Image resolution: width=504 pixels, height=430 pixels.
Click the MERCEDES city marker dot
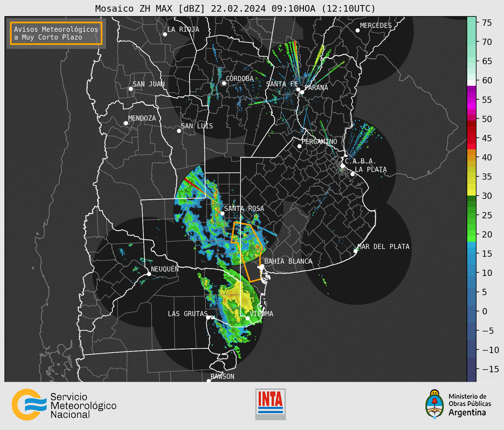pos(358,31)
